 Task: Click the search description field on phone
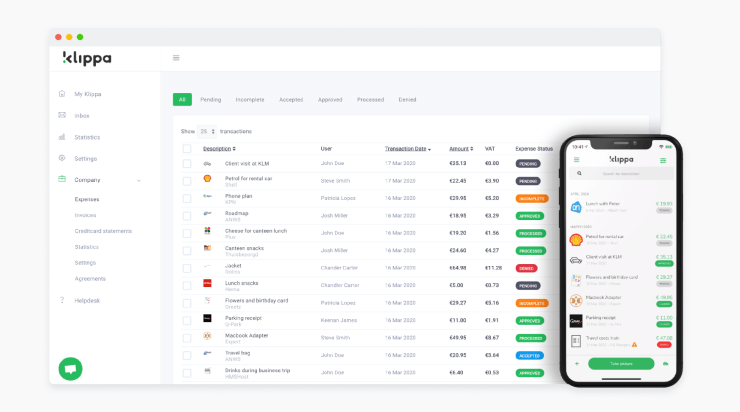coord(621,174)
